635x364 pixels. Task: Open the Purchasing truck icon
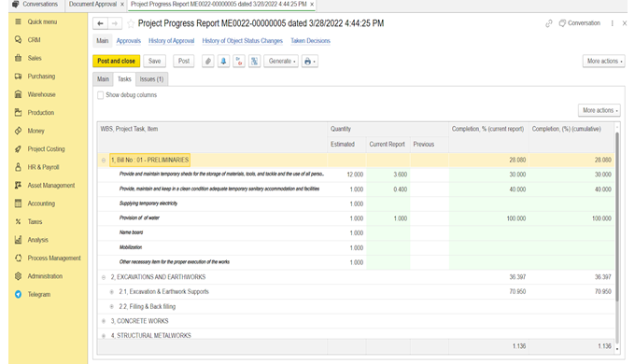[19, 77]
